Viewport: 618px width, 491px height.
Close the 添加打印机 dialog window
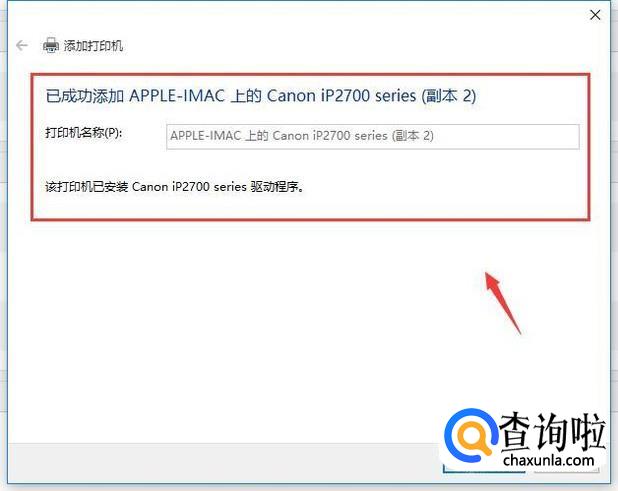pyautogui.click(x=595, y=15)
